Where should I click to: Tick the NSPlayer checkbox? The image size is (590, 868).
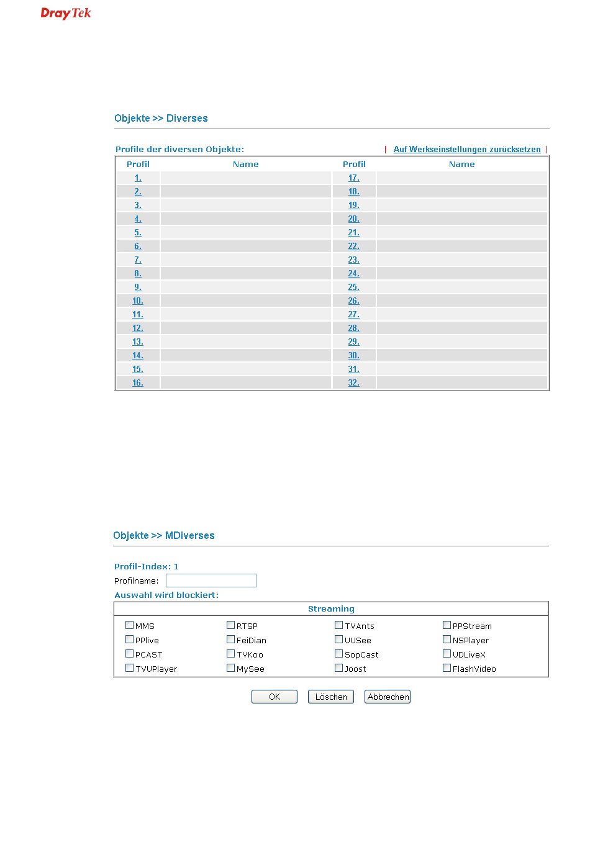[447, 640]
